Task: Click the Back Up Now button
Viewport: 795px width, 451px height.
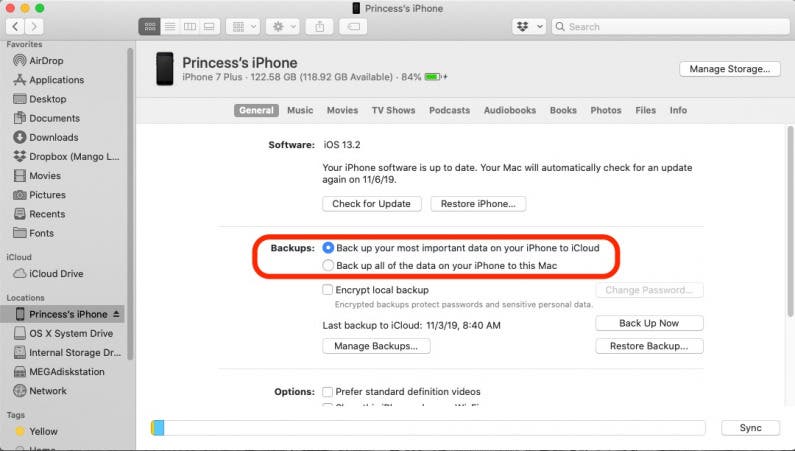Action: pyautogui.click(x=649, y=323)
